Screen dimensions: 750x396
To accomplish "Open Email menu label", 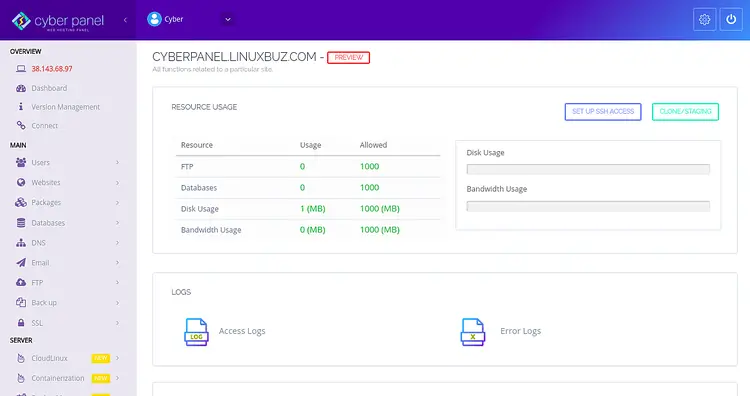I will 40,263.
